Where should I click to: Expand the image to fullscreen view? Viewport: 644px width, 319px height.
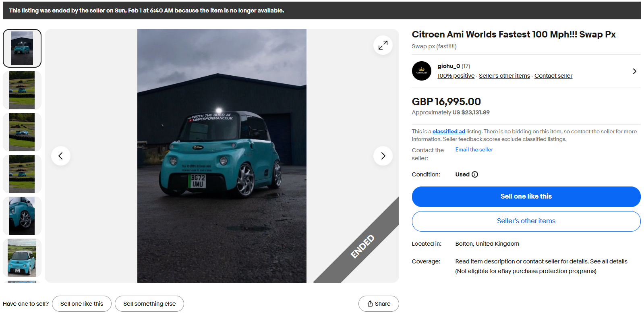tap(383, 45)
